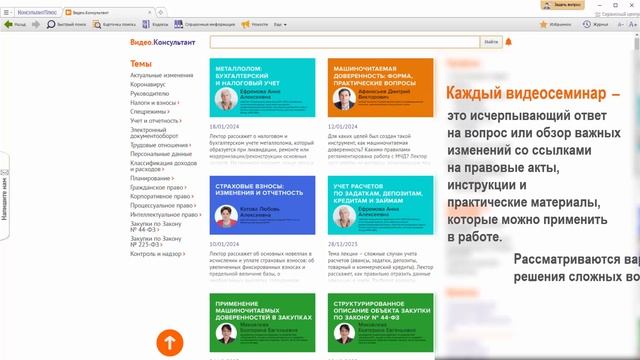This screenshot has width=640, height=360.
Task: Open the Актуальные изменения topic
Action: click(162, 75)
